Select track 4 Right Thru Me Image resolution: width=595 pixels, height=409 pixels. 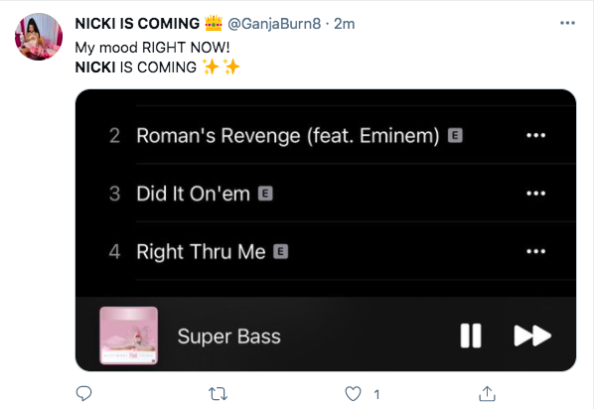[326, 251]
